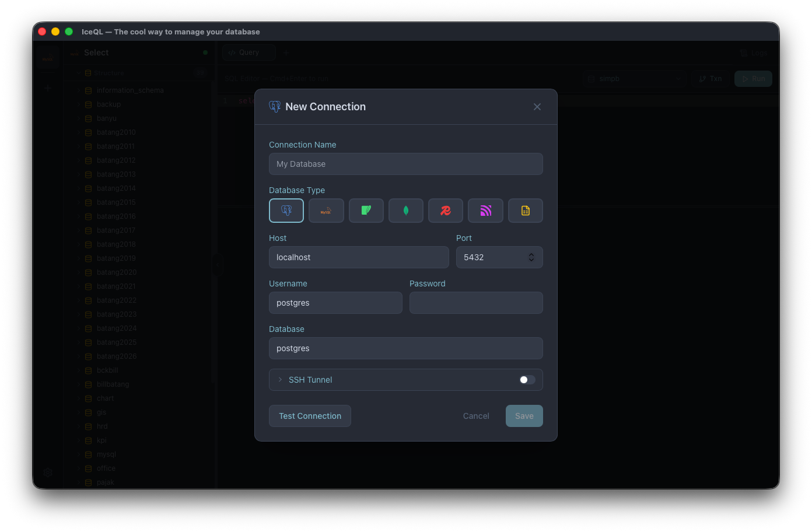The width and height of the screenshot is (812, 532).
Task: Add a new query tab with plus
Action: coord(286,52)
